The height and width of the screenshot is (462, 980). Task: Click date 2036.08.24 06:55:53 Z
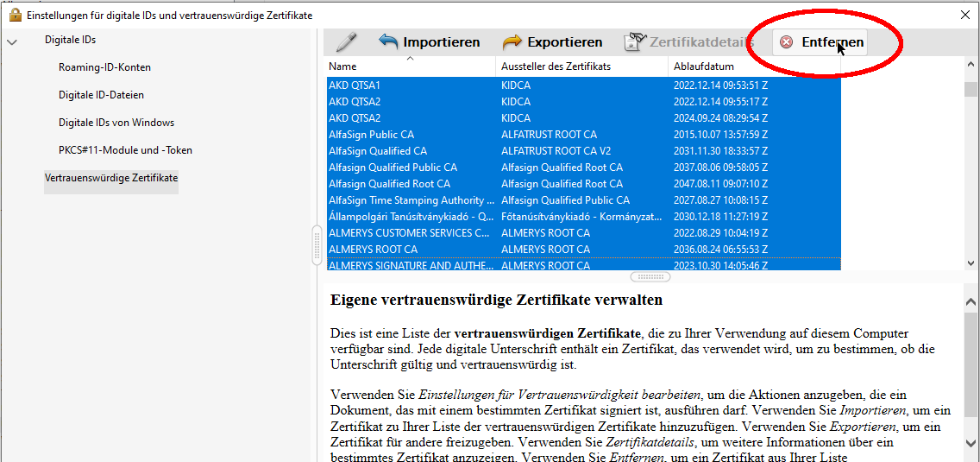click(x=720, y=250)
